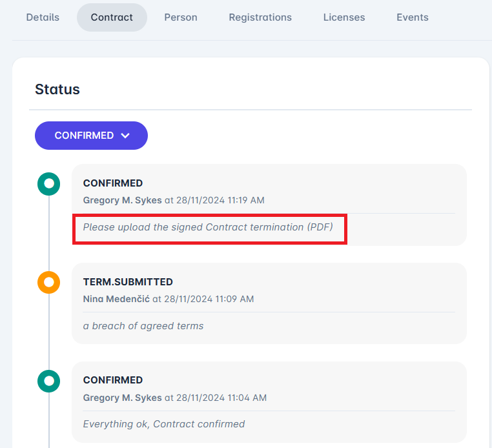The width and height of the screenshot is (492, 448).
Task: Click the green marker of 11:04 AM confirmation
Action: [48, 380]
